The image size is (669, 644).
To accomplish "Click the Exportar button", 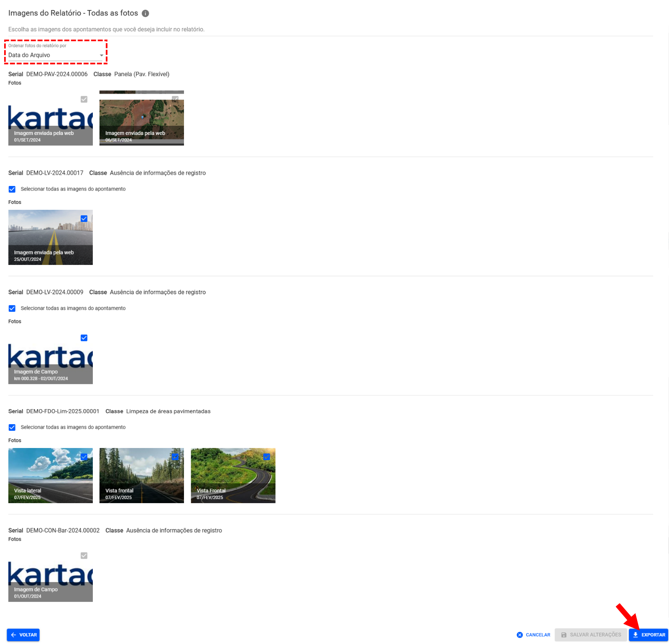I will [649, 635].
